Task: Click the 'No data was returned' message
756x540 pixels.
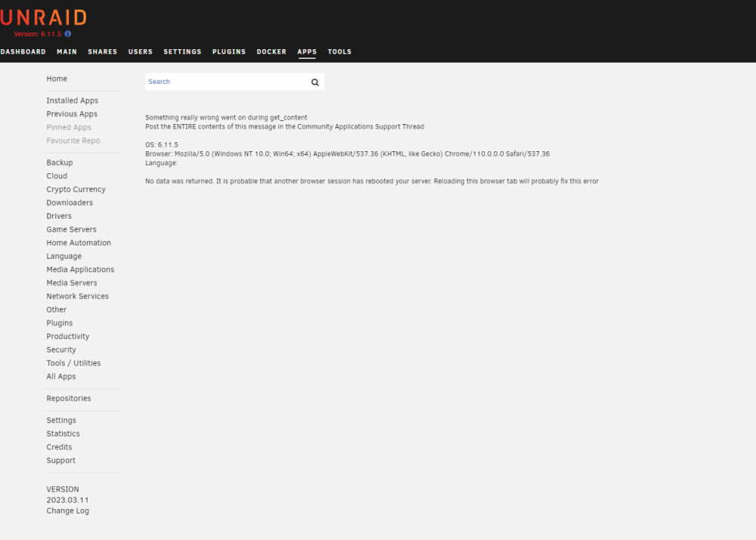Action: tap(372, 182)
